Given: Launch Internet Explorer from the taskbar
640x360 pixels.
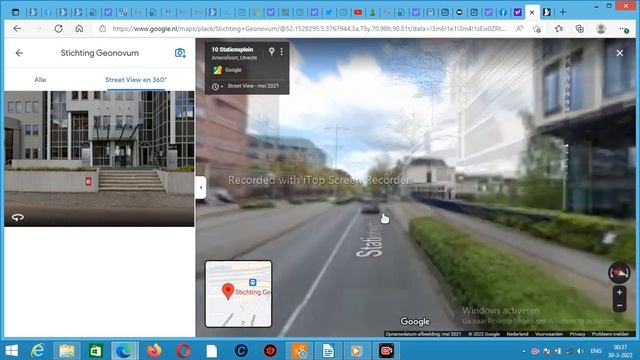Looking at the screenshot, I should click(x=38, y=351).
